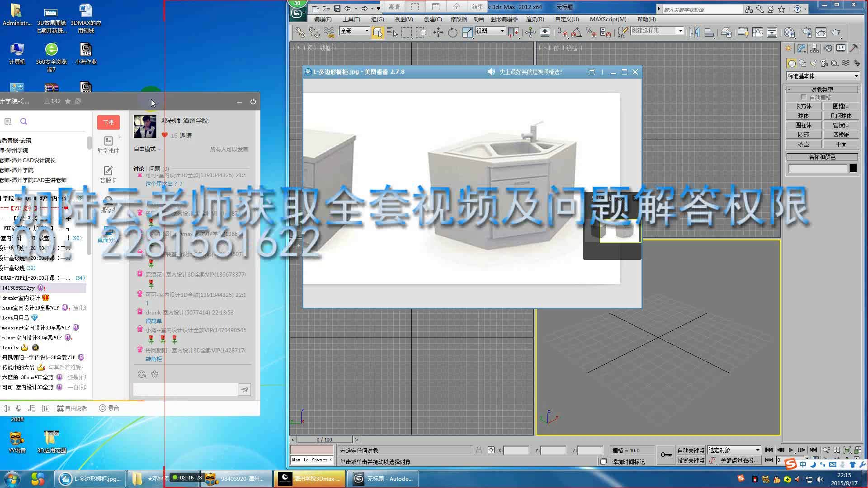Activate the Select and Scale tool
868x488 pixels.
tap(467, 32)
